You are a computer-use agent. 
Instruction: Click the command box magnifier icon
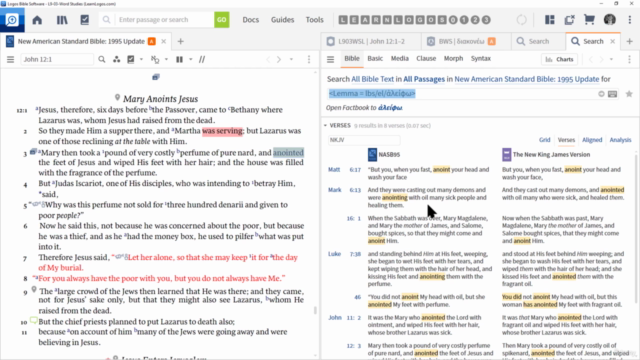point(107,20)
